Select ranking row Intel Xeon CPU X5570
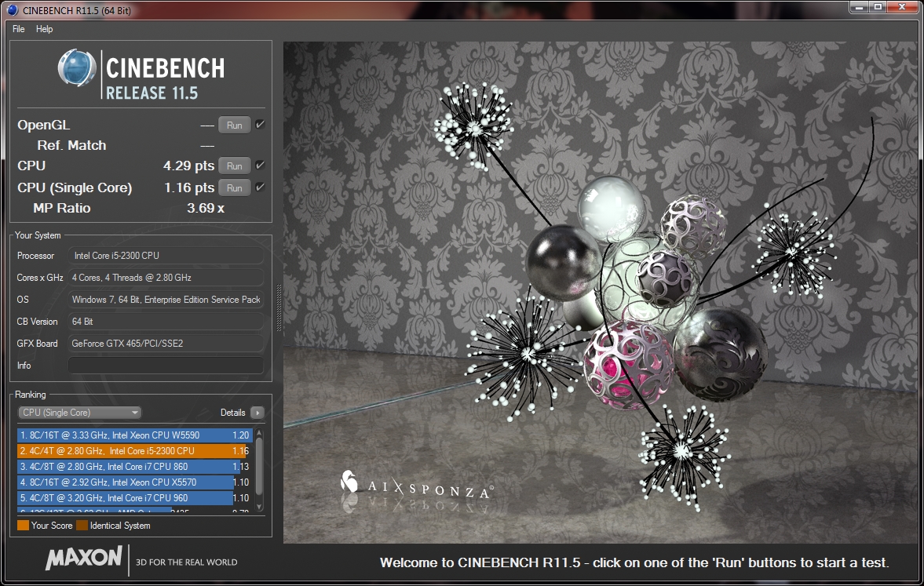This screenshot has width=924, height=586. point(135,482)
